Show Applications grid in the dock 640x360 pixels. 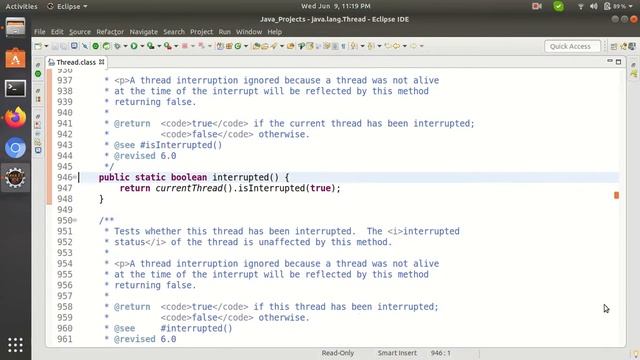click(15, 345)
